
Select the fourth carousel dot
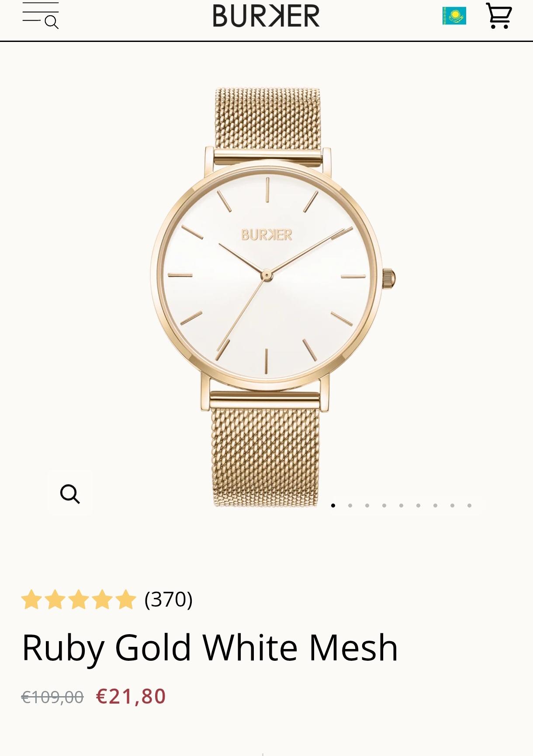point(384,505)
